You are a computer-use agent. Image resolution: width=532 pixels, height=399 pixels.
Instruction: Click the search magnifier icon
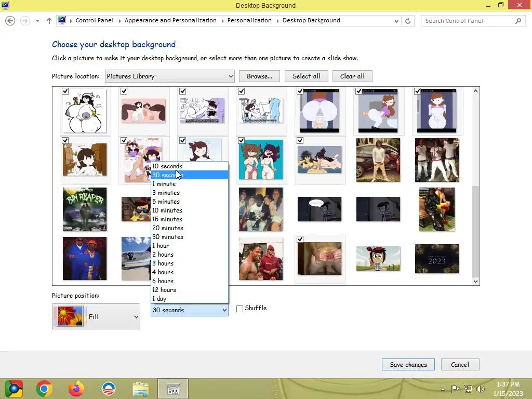coord(518,21)
